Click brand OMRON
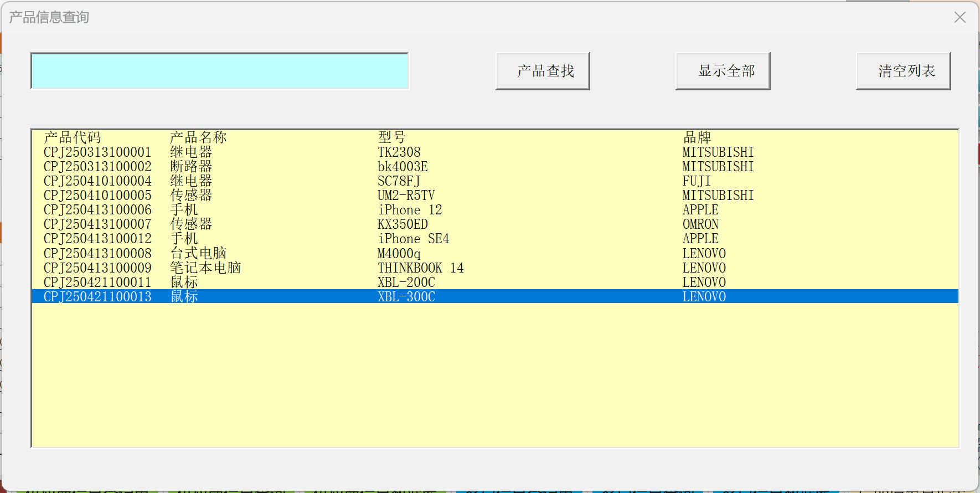980x493 pixels. point(700,224)
